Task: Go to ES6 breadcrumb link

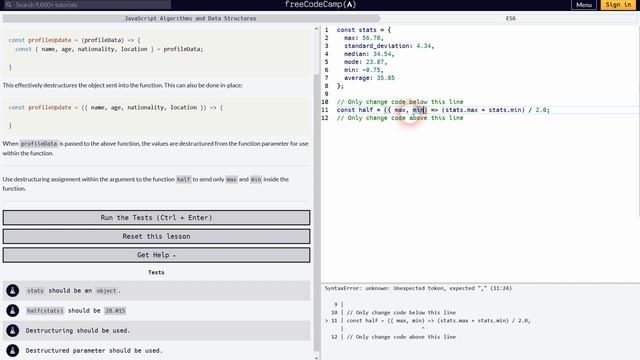Action: coord(510,18)
